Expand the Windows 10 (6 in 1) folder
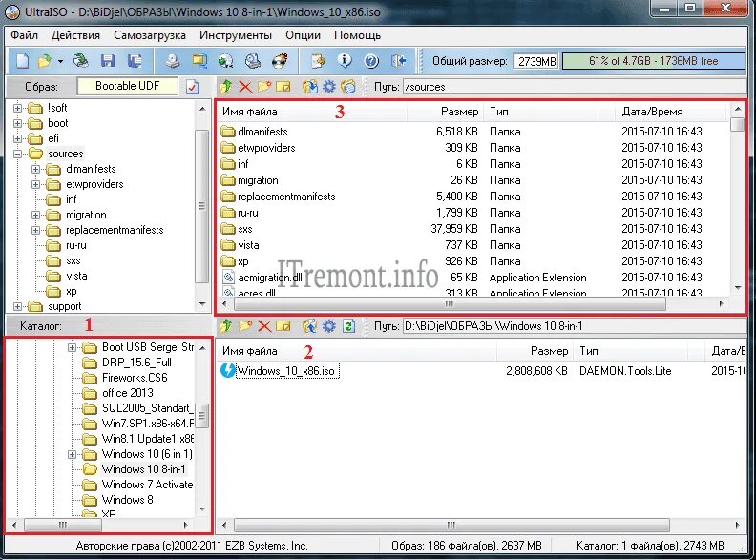This screenshot has height=560, width=756. click(x=72, y=454)
